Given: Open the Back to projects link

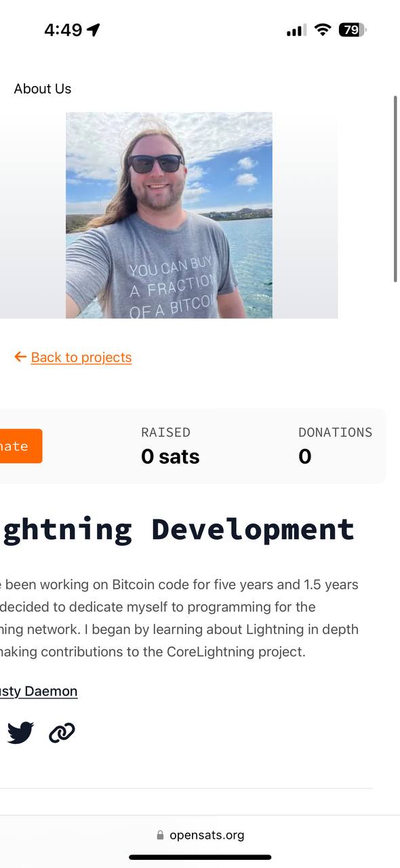Looking at the screenshot, I should tap(81, 357).
